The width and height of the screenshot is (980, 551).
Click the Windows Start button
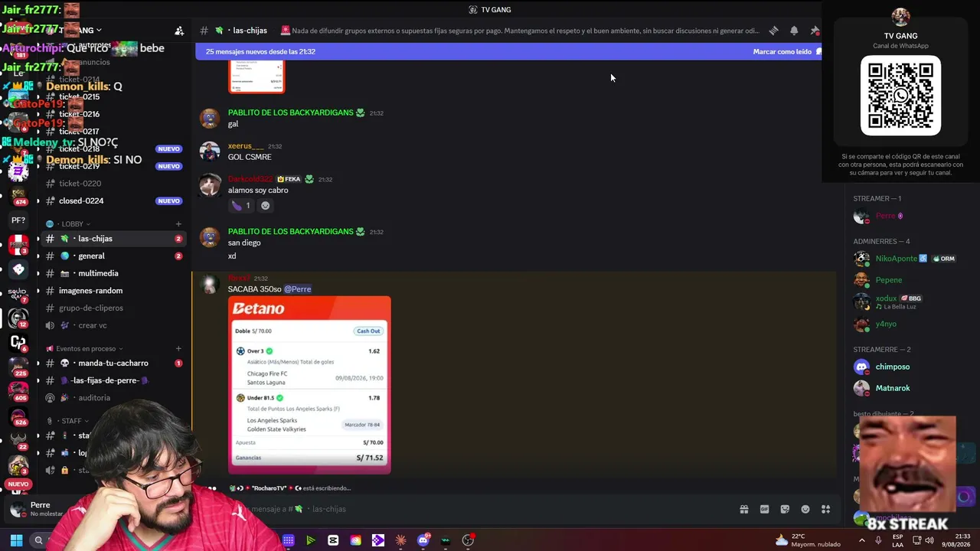click(x=16, y=540)
